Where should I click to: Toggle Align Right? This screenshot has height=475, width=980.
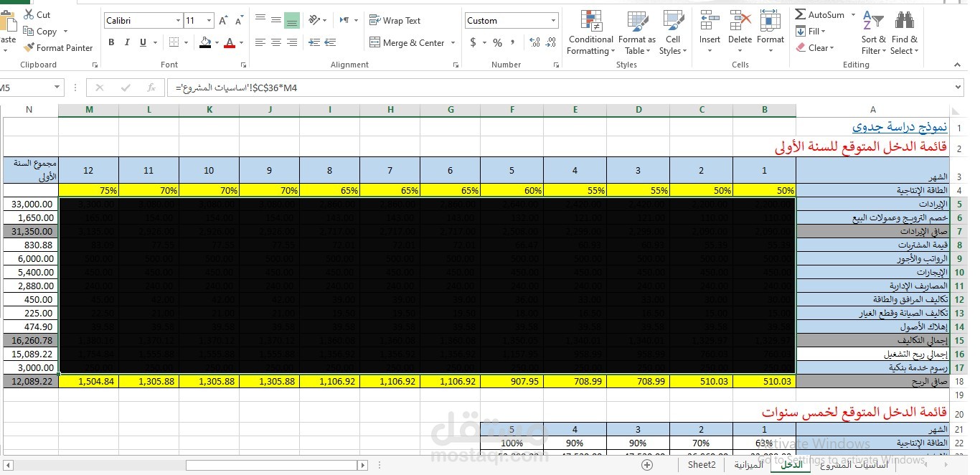click(291, 43)
